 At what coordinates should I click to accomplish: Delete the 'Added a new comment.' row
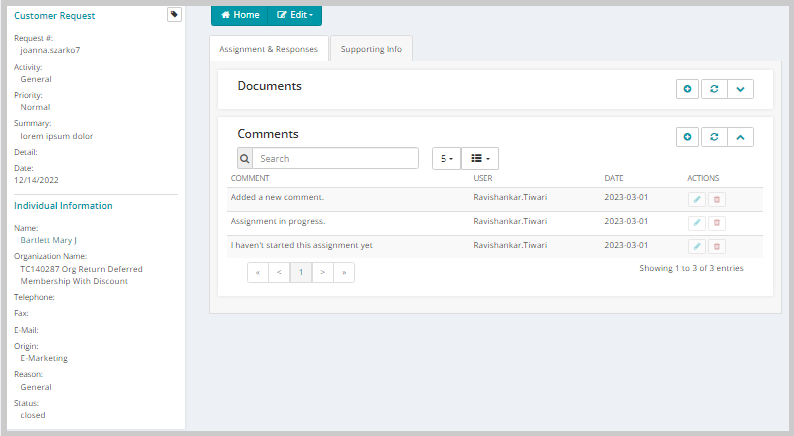(717, 200)
